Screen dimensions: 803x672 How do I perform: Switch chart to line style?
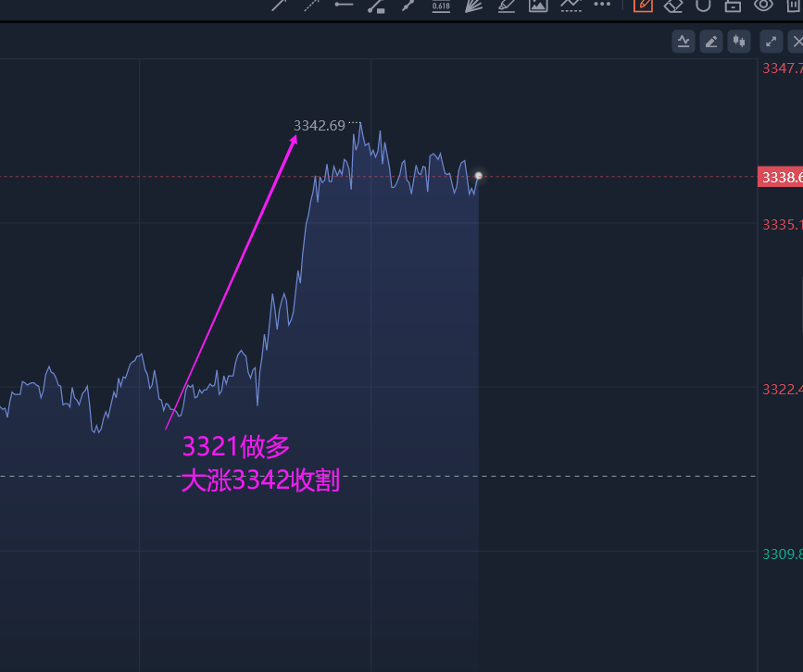click(x=684, y=41)
